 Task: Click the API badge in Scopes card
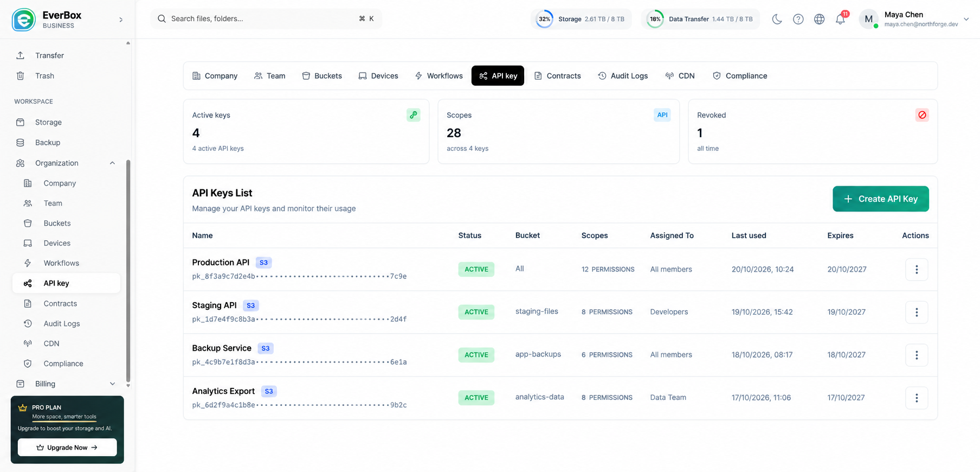click(662, 115)
